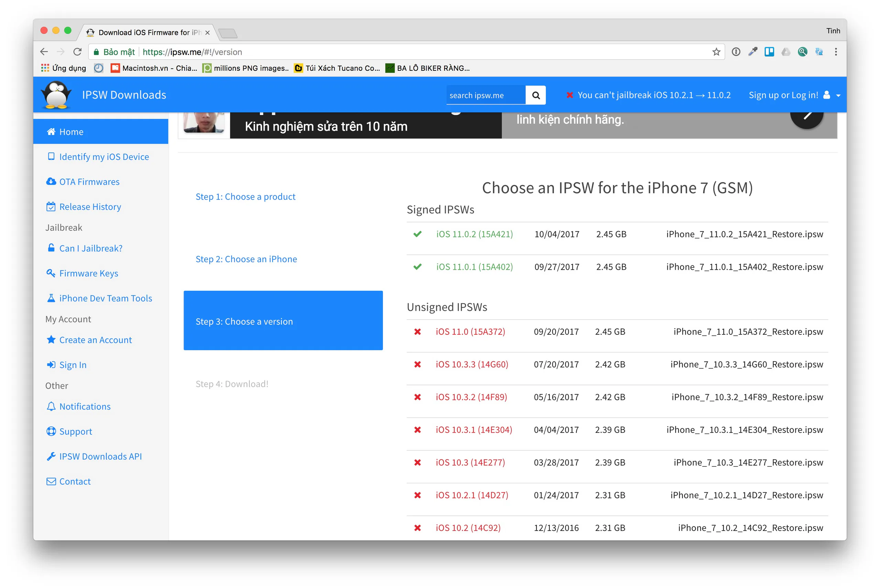Go back with browser arrow

click(x=44, y=52)
